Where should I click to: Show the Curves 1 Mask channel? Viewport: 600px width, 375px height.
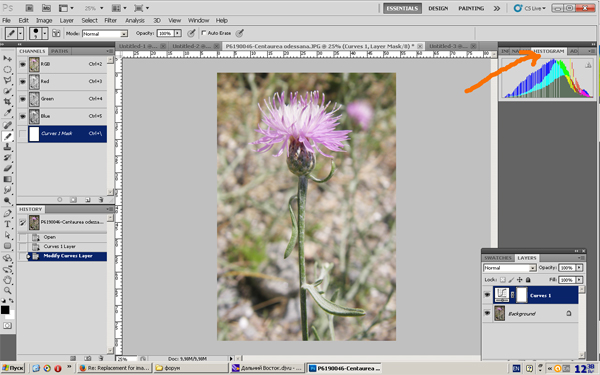click(x=22, y=134)
